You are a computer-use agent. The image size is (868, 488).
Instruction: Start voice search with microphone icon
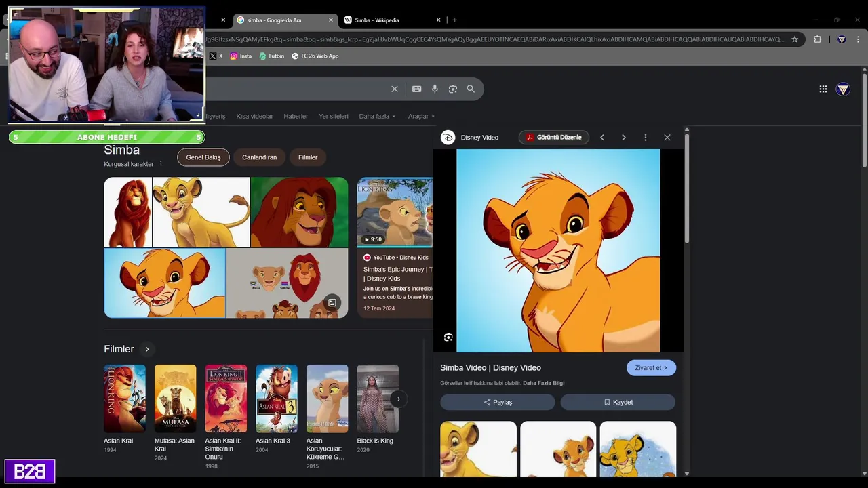pyautogui.click(x=435, y=89)
